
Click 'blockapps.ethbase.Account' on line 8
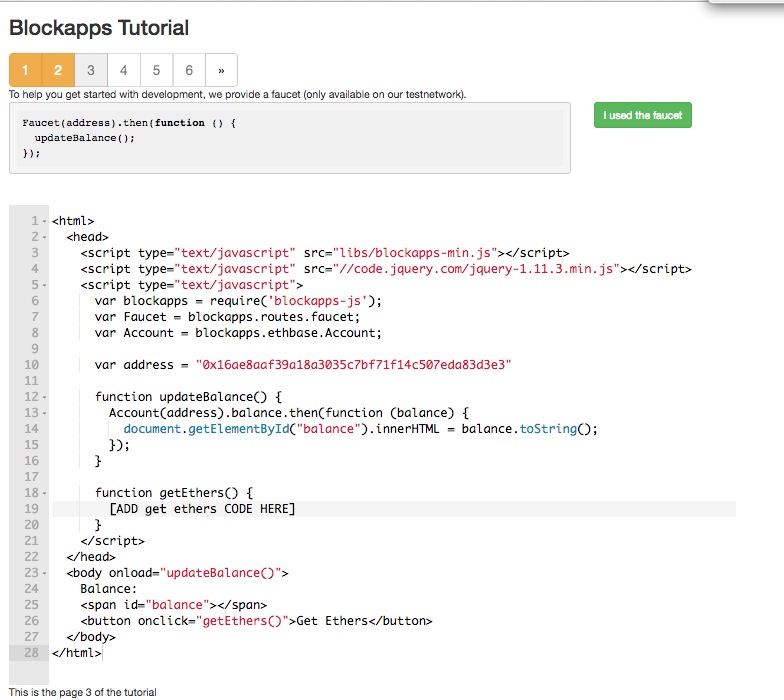(x=285, y=333)
